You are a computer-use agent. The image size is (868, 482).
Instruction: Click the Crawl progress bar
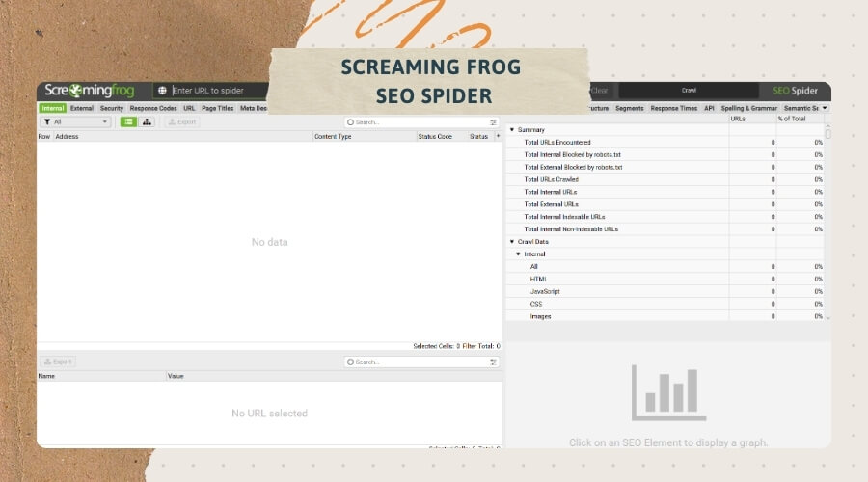click(689, 91)
